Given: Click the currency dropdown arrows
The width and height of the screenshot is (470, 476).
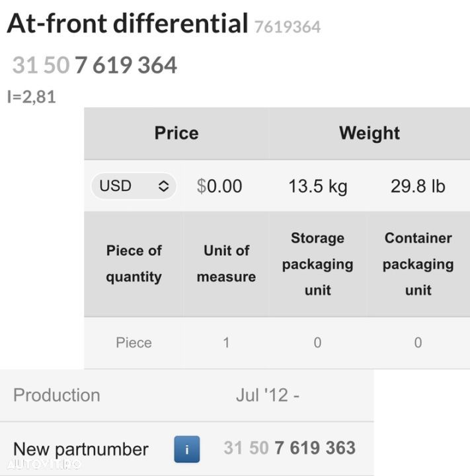Looking at the screenshot, I should coord(163,186).
